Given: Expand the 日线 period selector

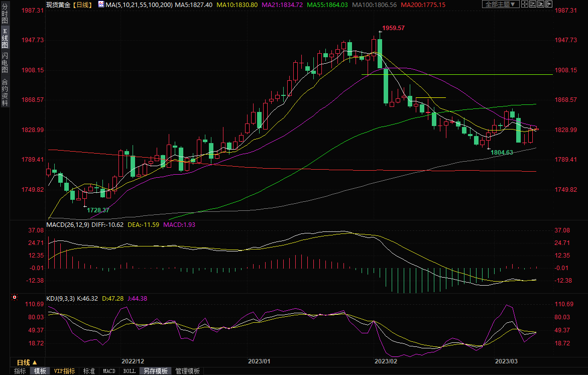Looking at the screenshot, I should coord(27,362).
